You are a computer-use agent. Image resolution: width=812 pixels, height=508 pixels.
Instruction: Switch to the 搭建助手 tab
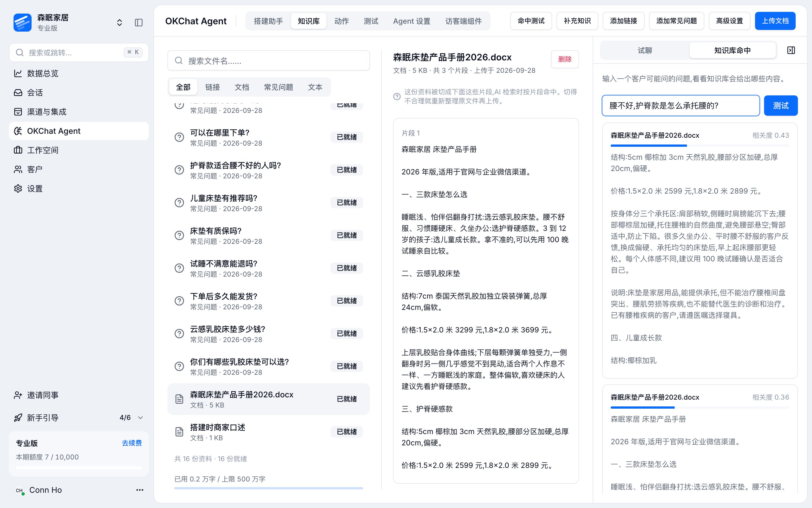(268, 21)
